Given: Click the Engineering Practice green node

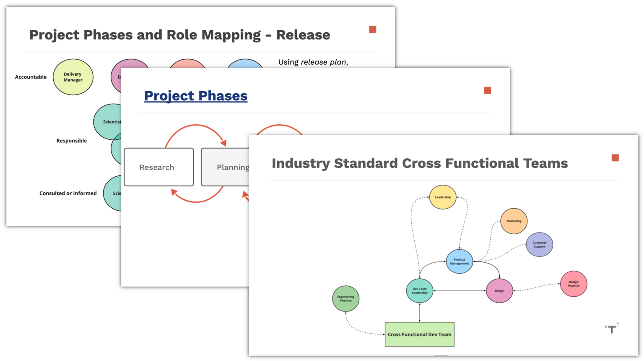Looking at the screenshot, I should coord(345,298).
